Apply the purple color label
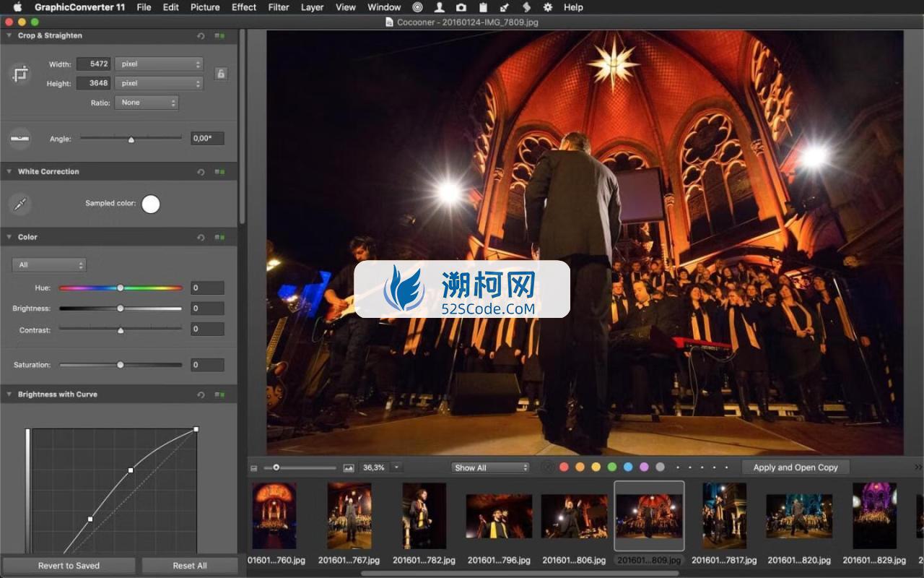This screenshot has height=578, width=924. [644, 467]
